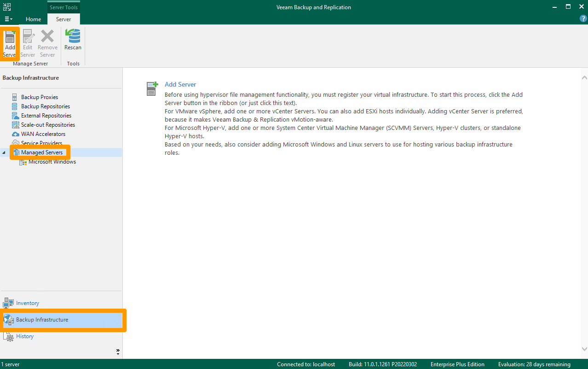This screenshot has height=369, width=588.
Task: Click the Rescan tool icon
Action: 73,41
